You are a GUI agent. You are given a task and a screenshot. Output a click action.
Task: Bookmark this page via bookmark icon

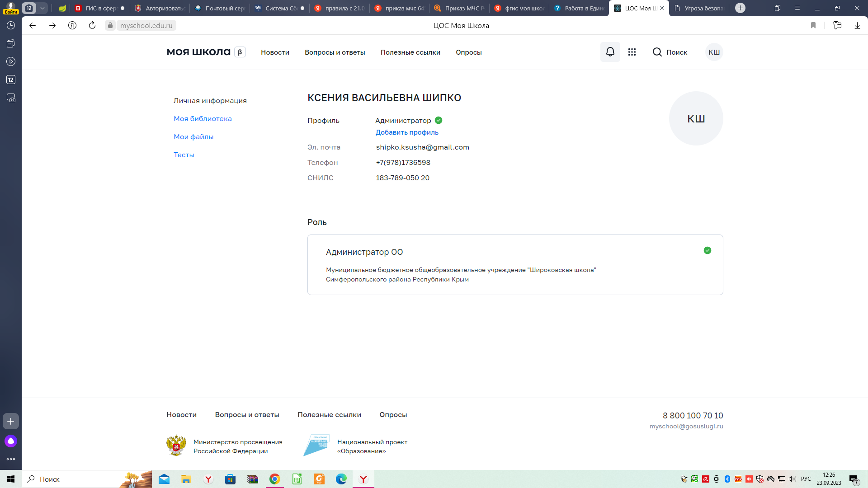click(813, 25)
